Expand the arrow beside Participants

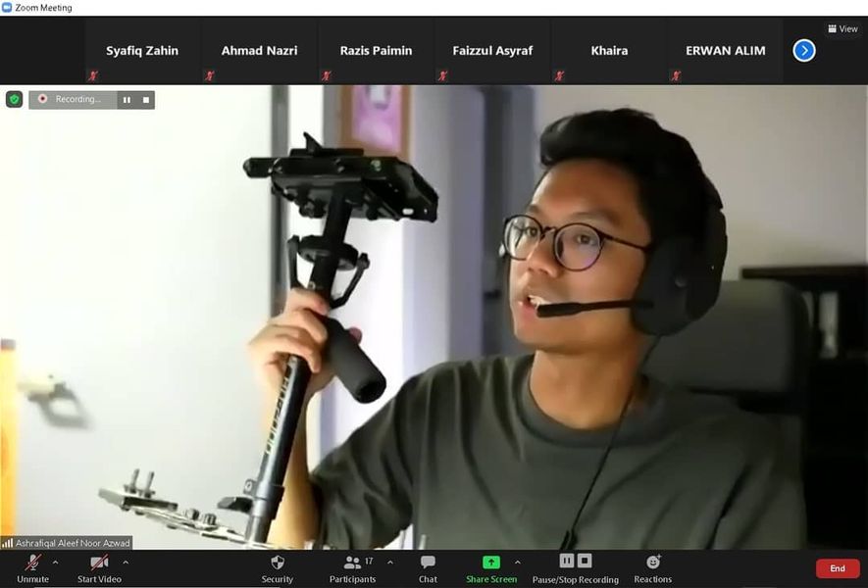coord(390,563)
